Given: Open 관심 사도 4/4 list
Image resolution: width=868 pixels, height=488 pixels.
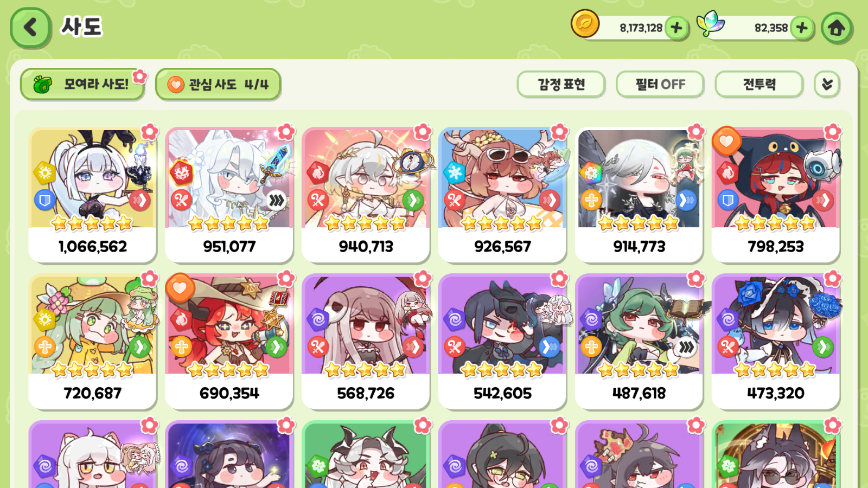Looking at the screenshot, I should tap(218, 85).
